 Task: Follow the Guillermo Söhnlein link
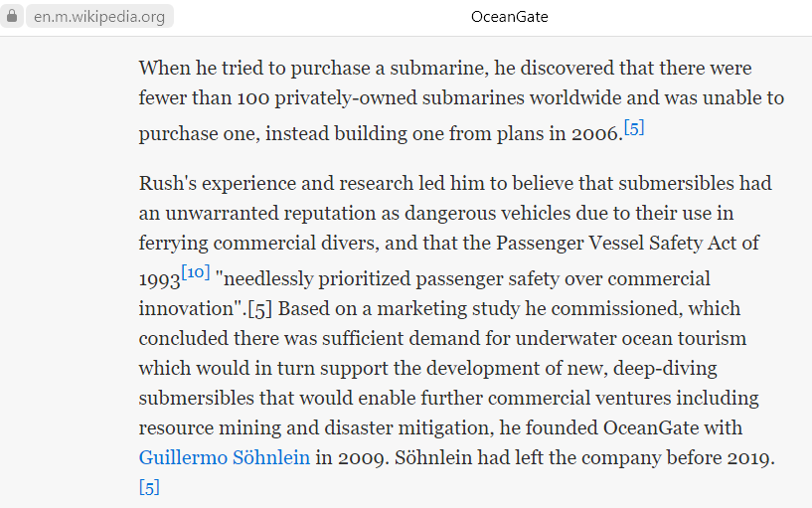tap(225, 458)
